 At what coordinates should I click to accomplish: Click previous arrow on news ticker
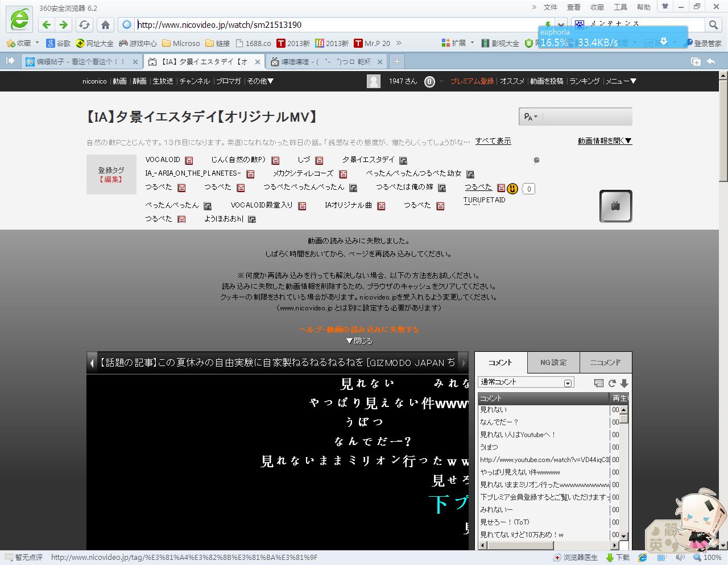(92, 362)
